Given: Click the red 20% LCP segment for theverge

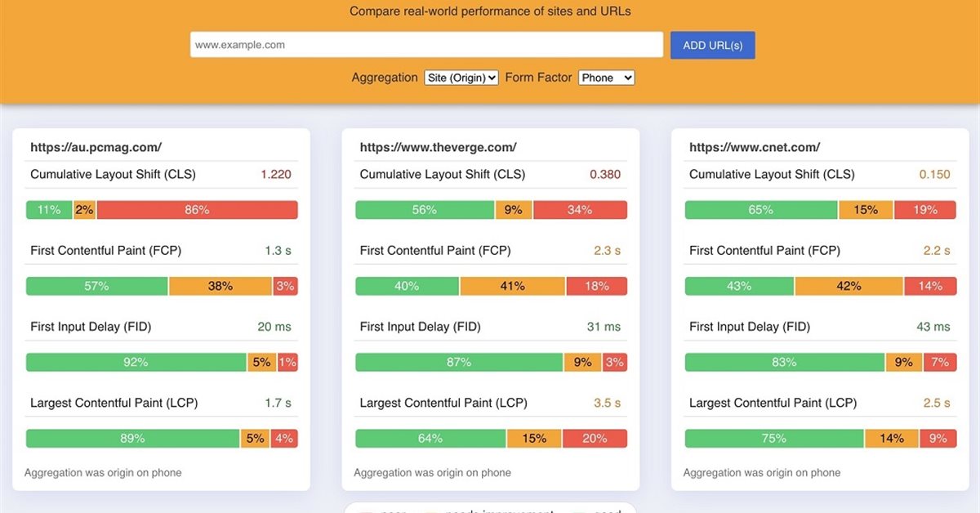Looking at the screenshot, I should coord(595,439).
